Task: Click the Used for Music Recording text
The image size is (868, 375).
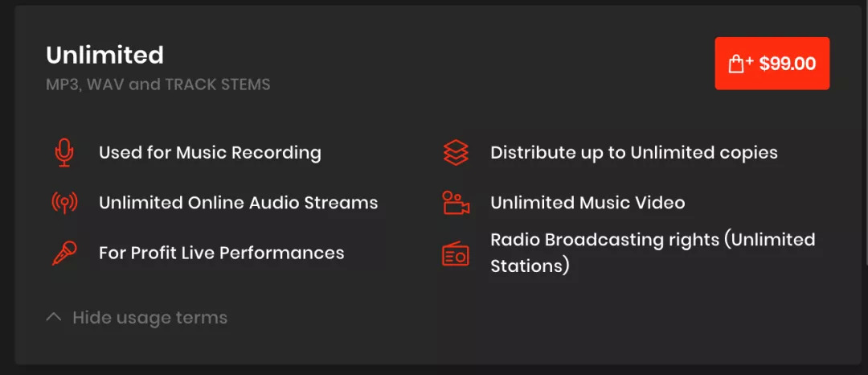Action: point(210,153)
